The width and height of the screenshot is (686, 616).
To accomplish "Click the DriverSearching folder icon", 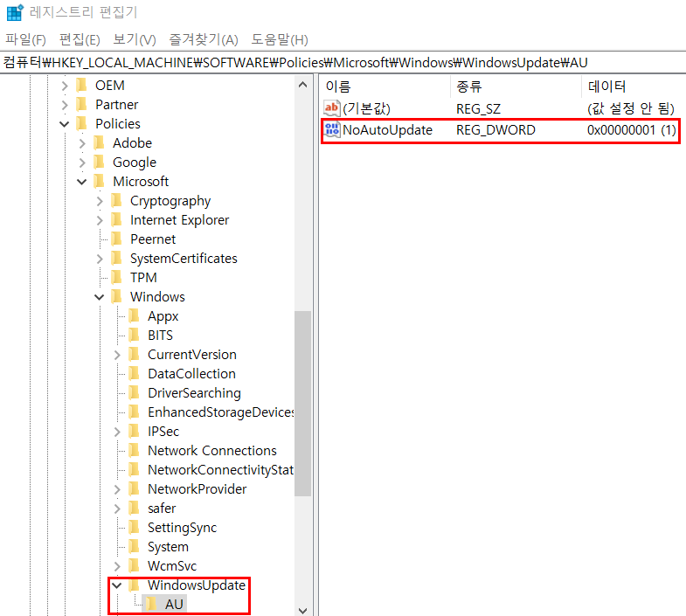I will pos(135,393).
